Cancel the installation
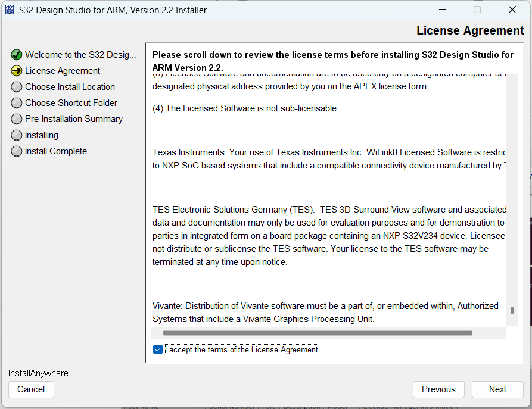Image resolution: width=532 pixels, height=409 pixels. (31, 389)
